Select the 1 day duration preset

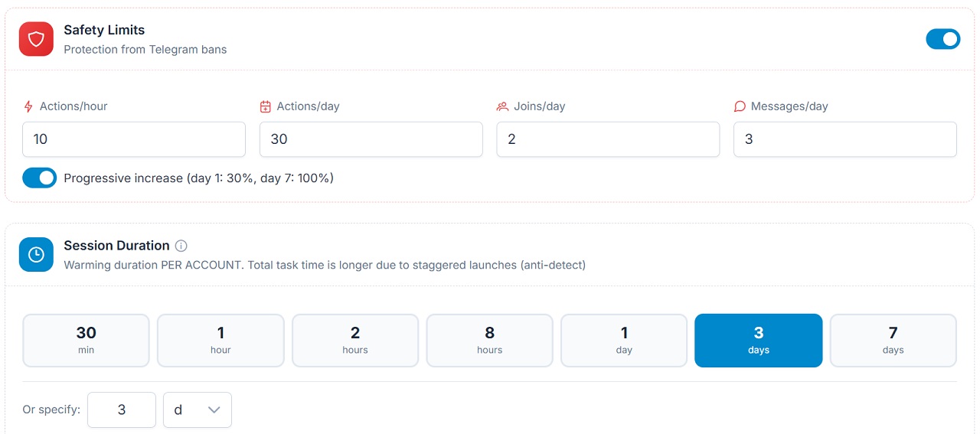[x=624, y=341]
